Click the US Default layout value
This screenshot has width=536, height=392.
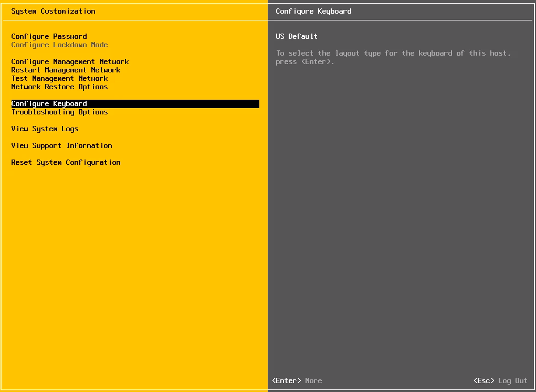pyautogui.click(x=297, y=36)
